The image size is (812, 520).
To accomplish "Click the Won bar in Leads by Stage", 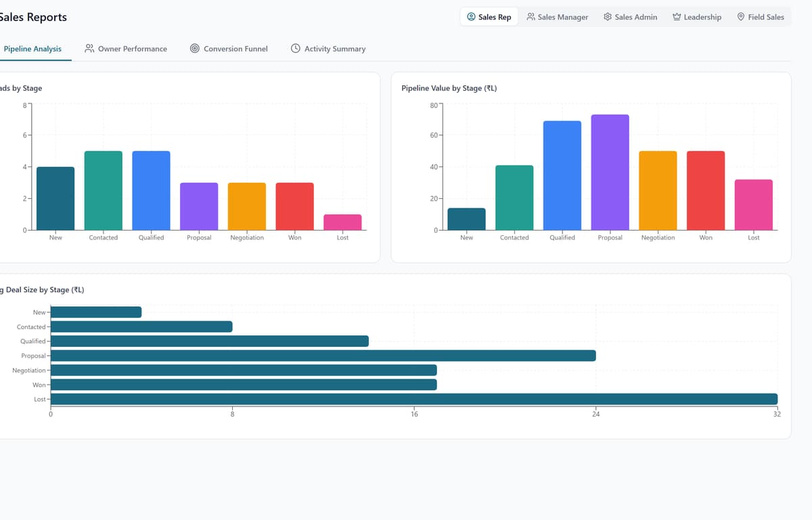I will click(294, 206).
